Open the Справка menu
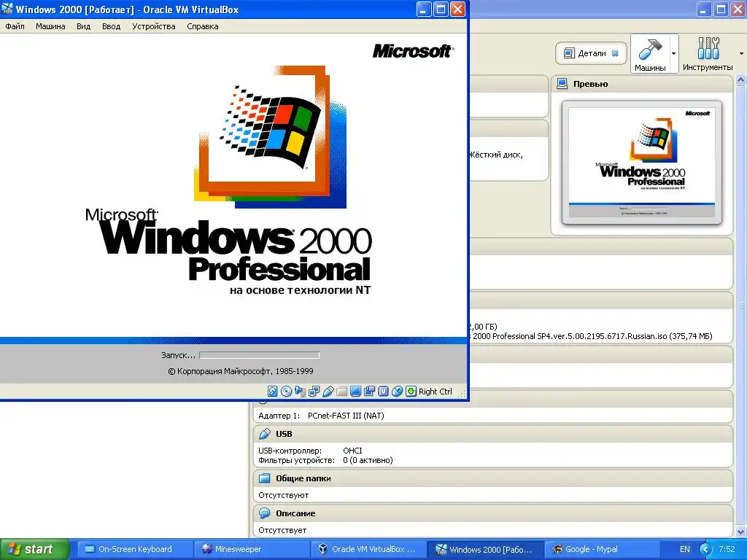747x560 pixels. click(203, 26)
